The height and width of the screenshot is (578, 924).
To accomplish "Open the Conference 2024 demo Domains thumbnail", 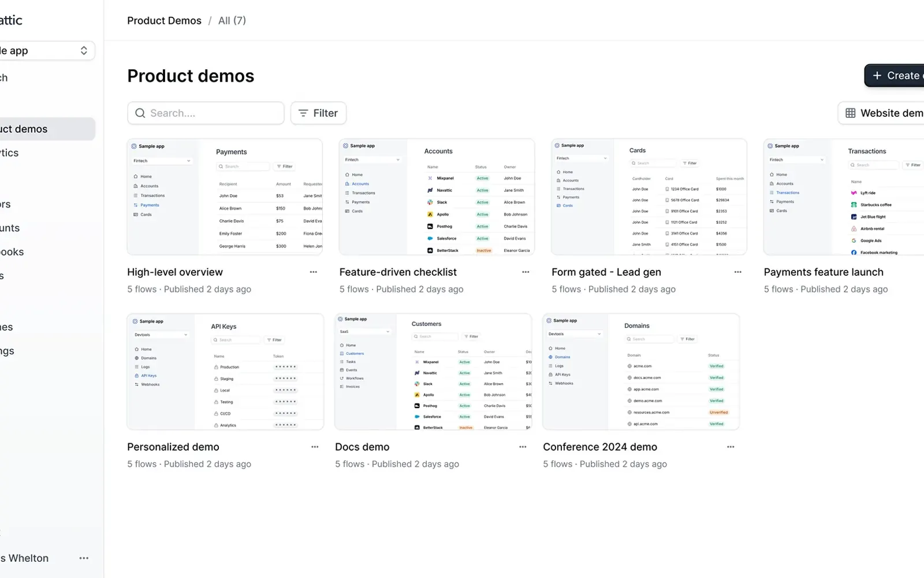I will point(641,372).
